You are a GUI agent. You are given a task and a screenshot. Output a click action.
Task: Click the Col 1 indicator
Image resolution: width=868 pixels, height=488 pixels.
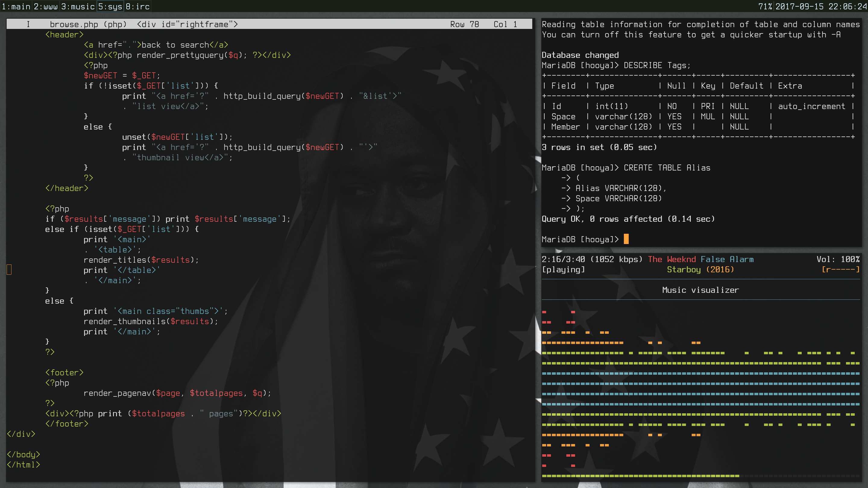click(x=505, y=24)
